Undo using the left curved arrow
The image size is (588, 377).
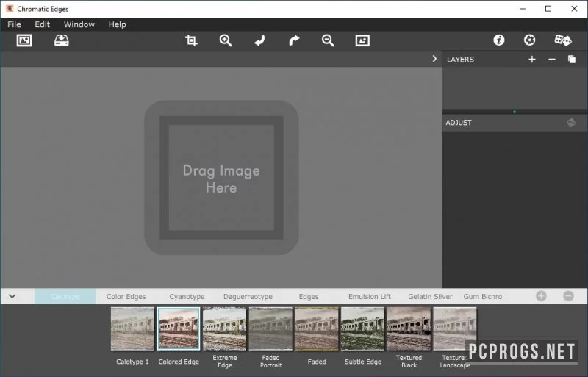click(259, 40)
